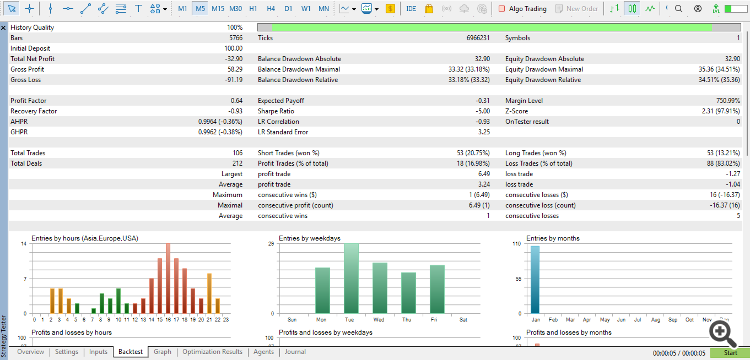Toggle Algo Trading
Screen dimensions: 750x360
pyautogui.click(x=522, y=9)
